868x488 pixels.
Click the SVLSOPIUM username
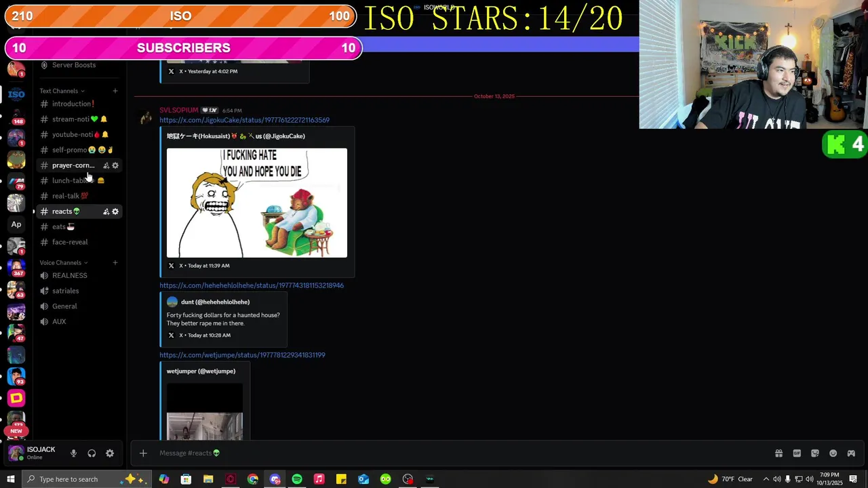point(179,110)
